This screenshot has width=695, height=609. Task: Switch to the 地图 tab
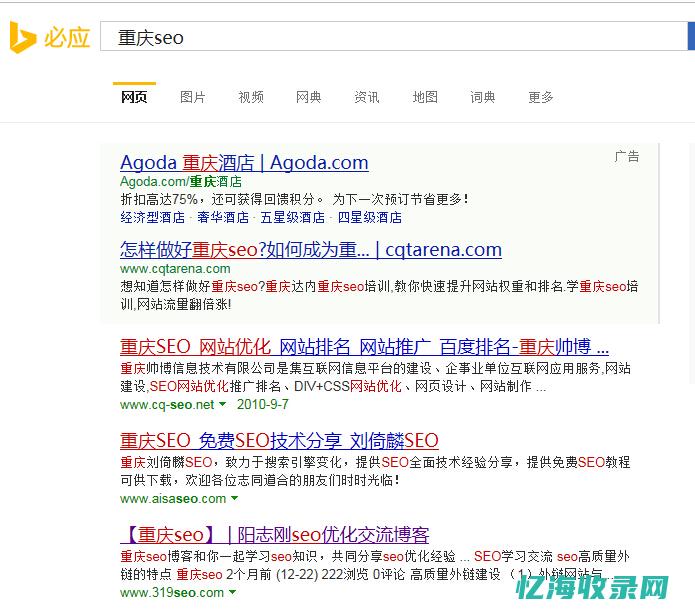click(x=425, y=97)
